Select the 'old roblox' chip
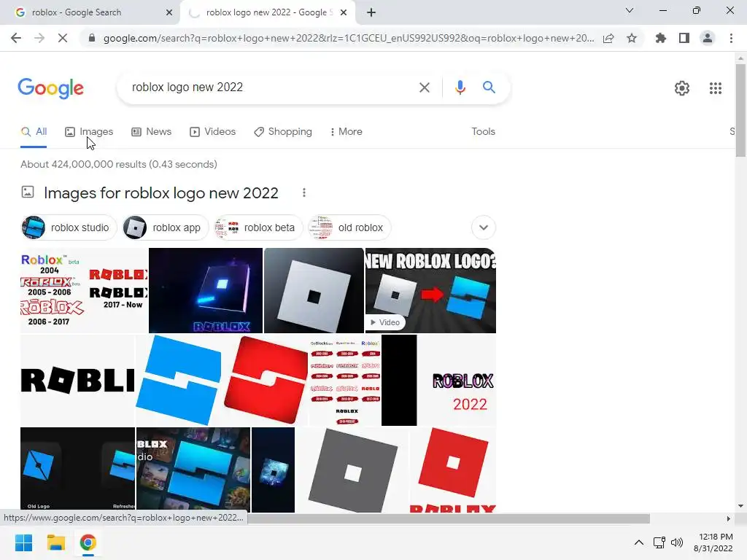The width and height of the screenshot is (747, 560). click(x=349, y=227)
